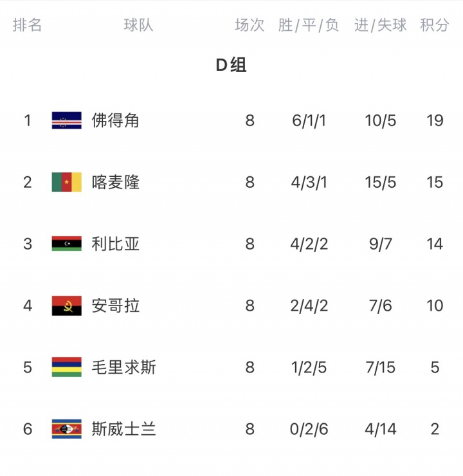Image resolution: width=463 pixels, height=476 pixels.
Task: Click 佛得角's 19 points value
Action: [x=435, y=120]
